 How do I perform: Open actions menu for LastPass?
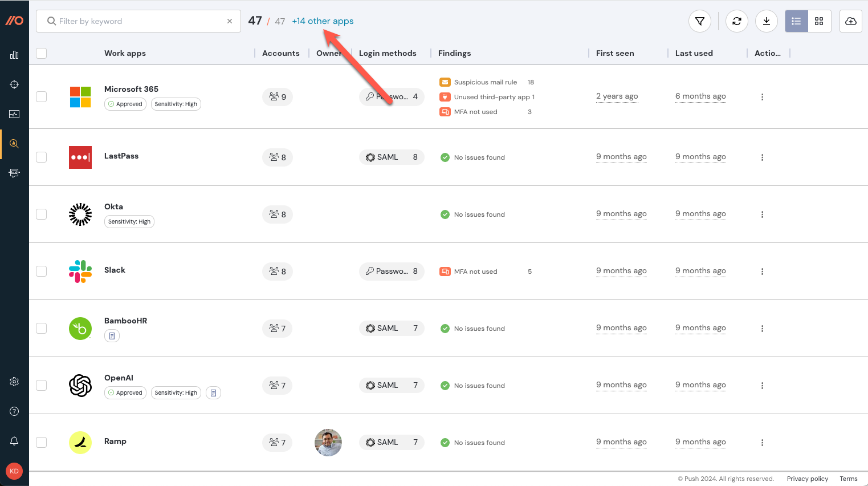pyautogui.click(x=762, y=157)
